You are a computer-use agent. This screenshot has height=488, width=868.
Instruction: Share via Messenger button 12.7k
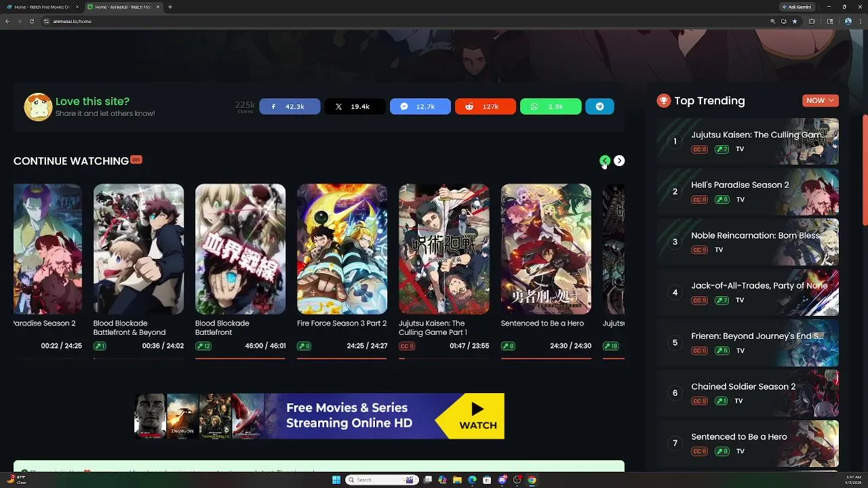[x=420, y=106]
